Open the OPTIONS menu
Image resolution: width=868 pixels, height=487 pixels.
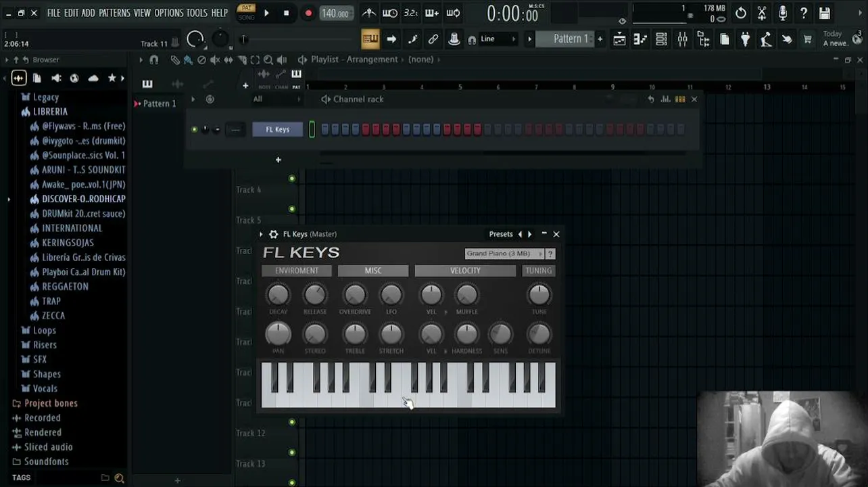tap(169, 13)
